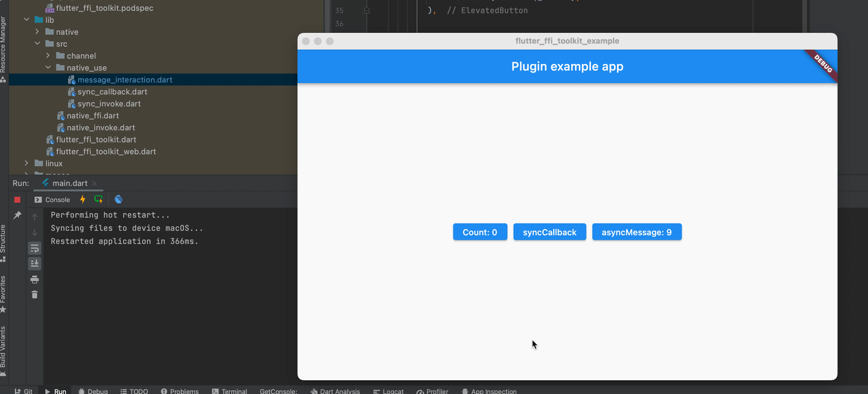Jump up the stack trace arrow
Image resolution: width=868 pixels, height=394 pixels.
[35, 217]
